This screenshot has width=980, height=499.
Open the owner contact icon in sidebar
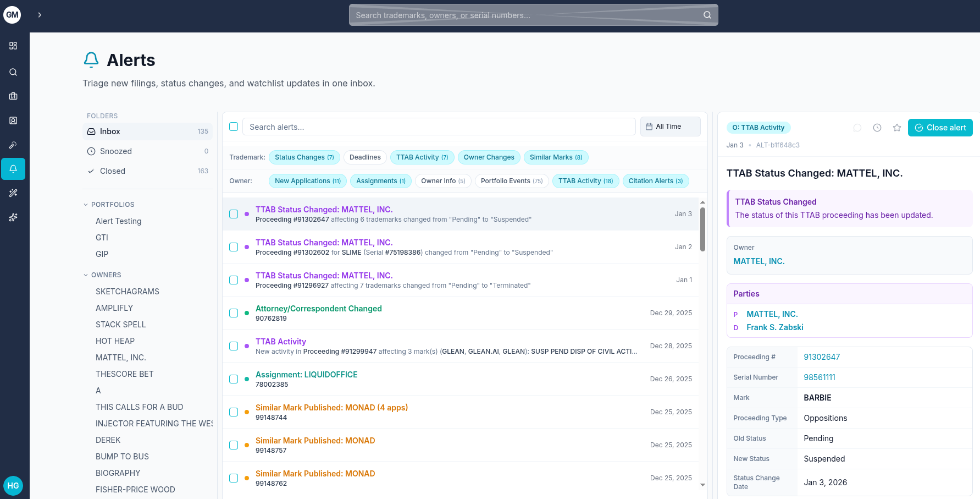pyautogui.click(x=13, y=120)
